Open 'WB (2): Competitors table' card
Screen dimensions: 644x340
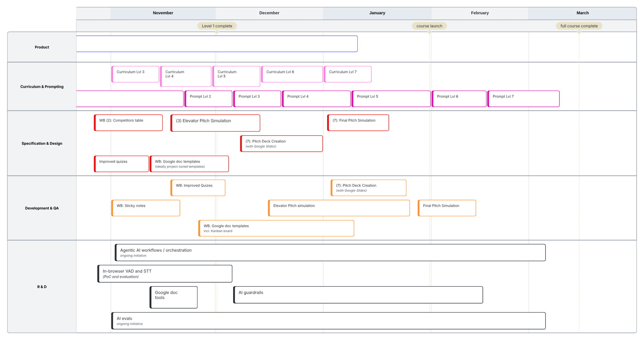point(128,123)
